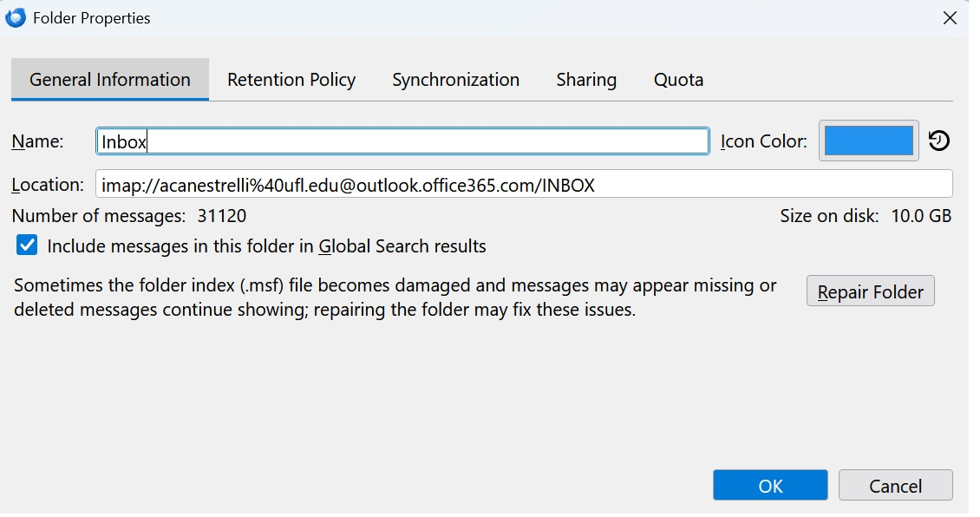Open the Icon Color picker swatch

[868, 141]
